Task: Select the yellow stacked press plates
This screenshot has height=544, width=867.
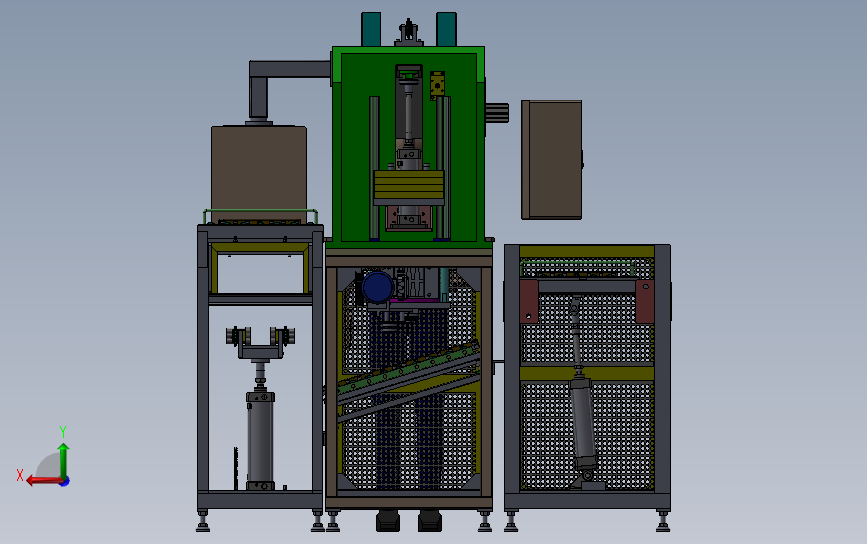Action: 409,185
